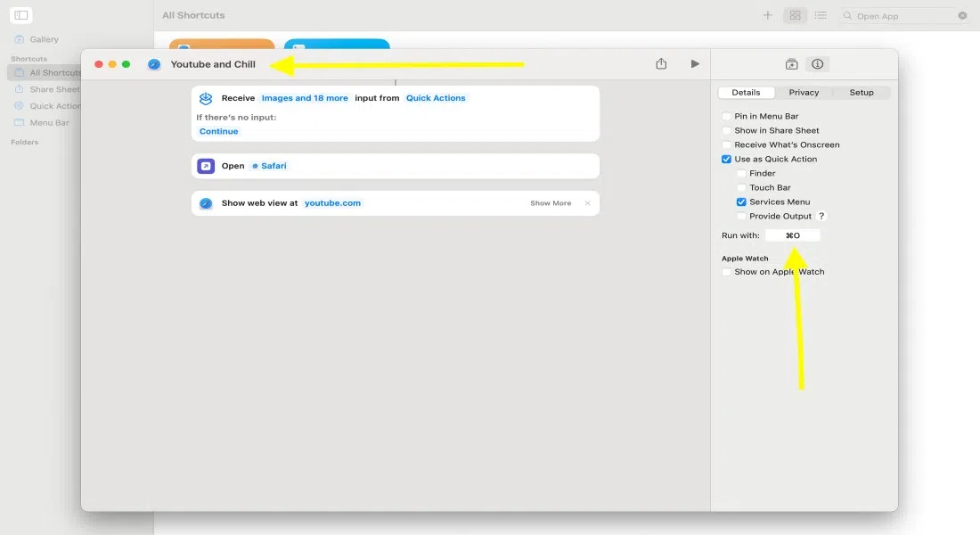
Task: Click the orange shortcut tile behind the editor
Action: (x=222, y=44)
